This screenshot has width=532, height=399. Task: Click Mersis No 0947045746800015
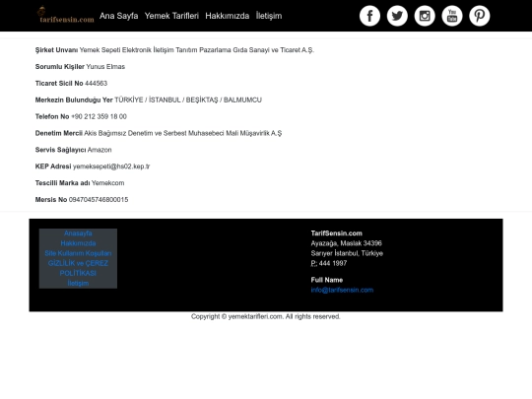(99, 200)
